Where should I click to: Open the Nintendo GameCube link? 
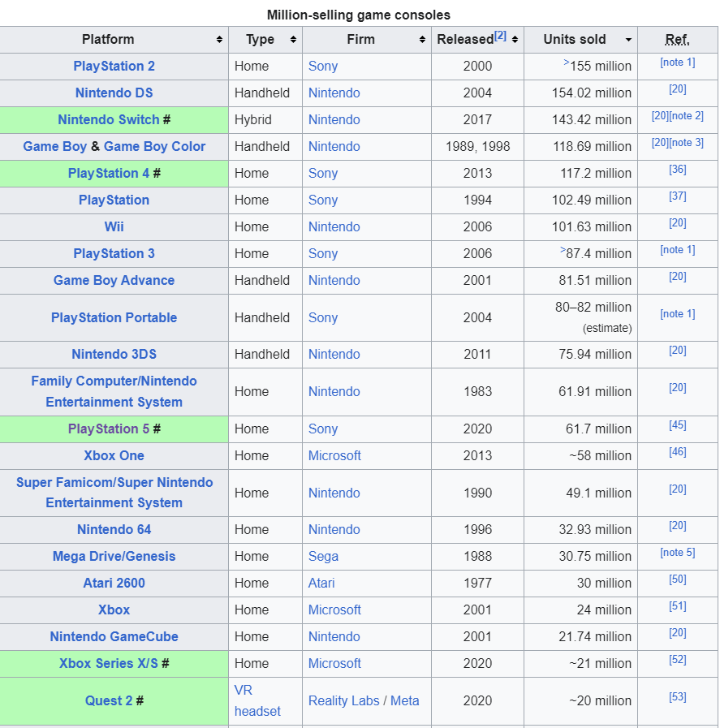pos(114,636)
